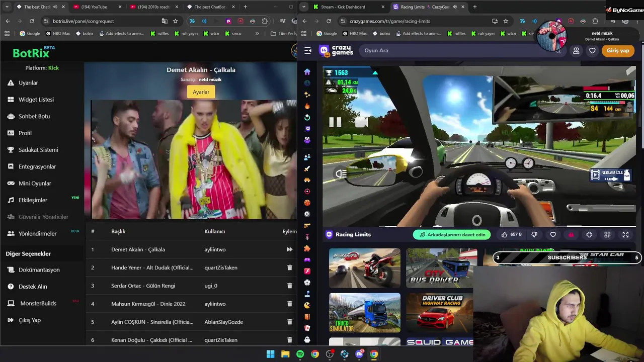Open updated games refresh icon
The image size is (644, 362).
(x=307, y=117)
